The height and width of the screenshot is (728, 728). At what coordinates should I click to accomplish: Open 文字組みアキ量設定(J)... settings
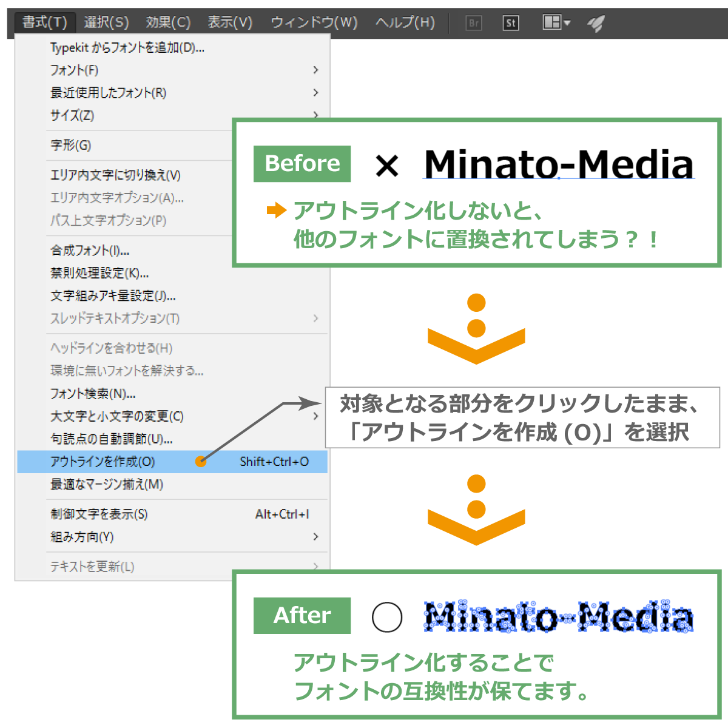tap(172, 295)
